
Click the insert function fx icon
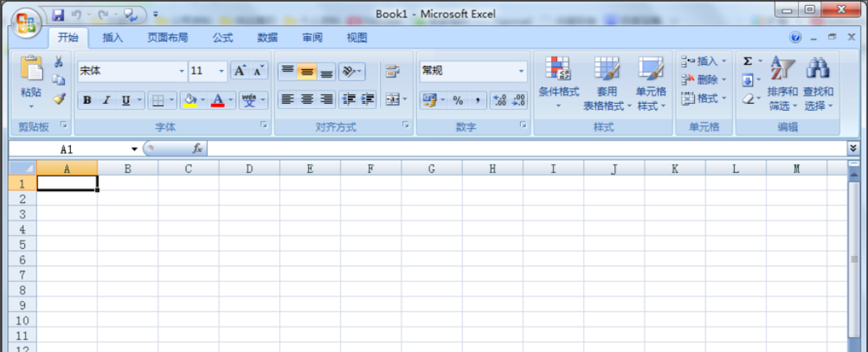point(197,149)
